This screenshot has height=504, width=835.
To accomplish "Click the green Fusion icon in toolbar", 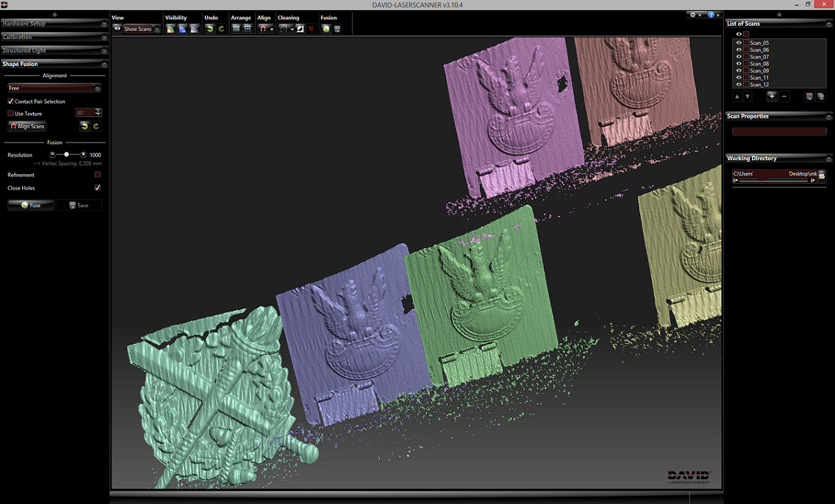I will (x=326, y=28).
